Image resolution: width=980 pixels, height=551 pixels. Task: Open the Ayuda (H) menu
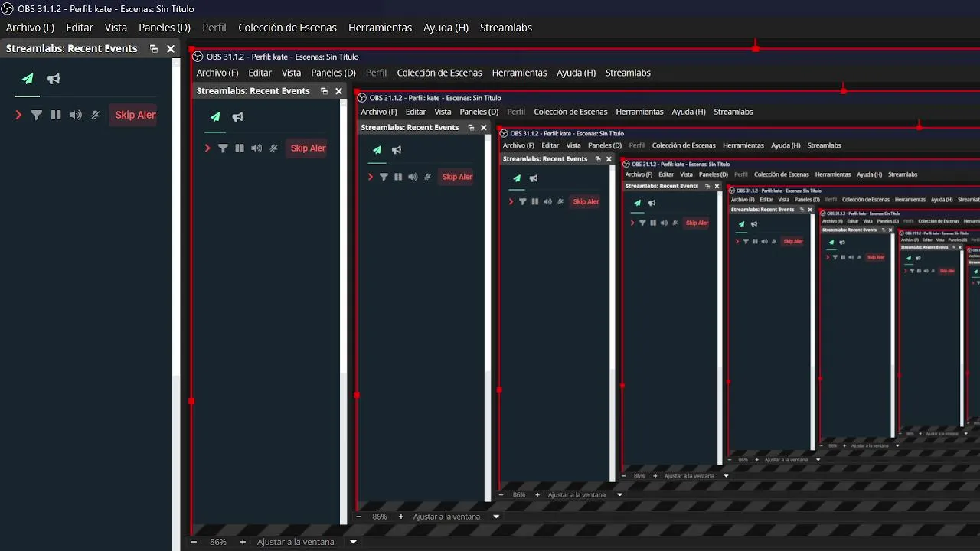point(446,28)
